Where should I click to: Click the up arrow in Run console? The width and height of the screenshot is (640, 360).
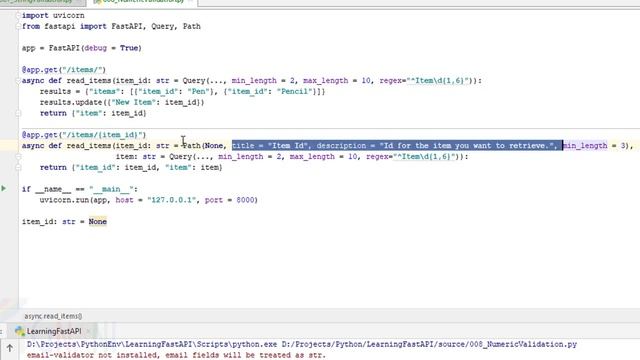10,348
